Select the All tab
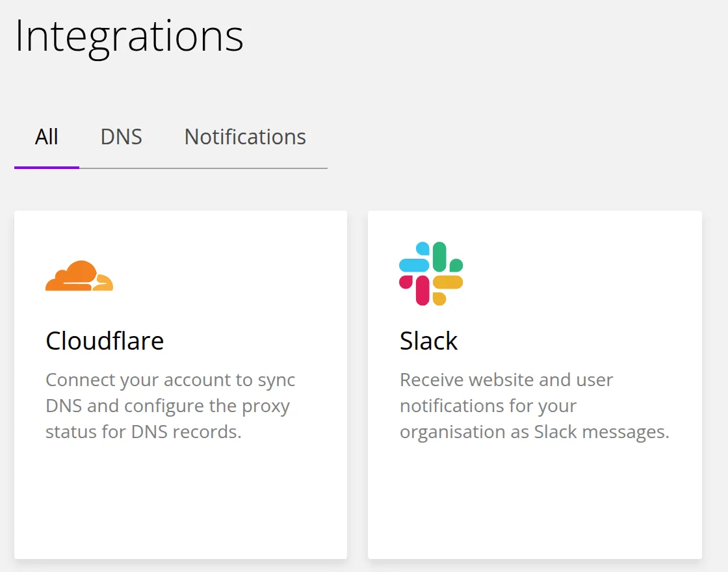Viewport: 728px width, 572px height. pyautogui.click(x=46, y=137)
